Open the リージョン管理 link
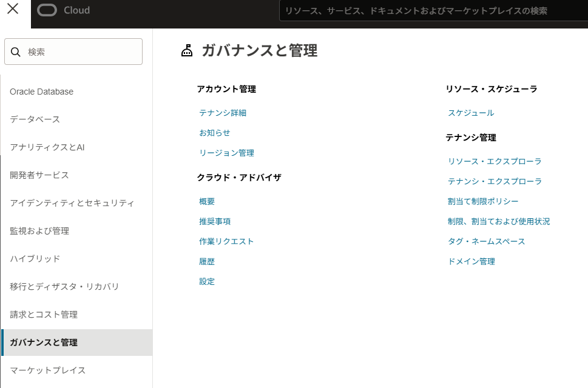 tap(226, 153)
